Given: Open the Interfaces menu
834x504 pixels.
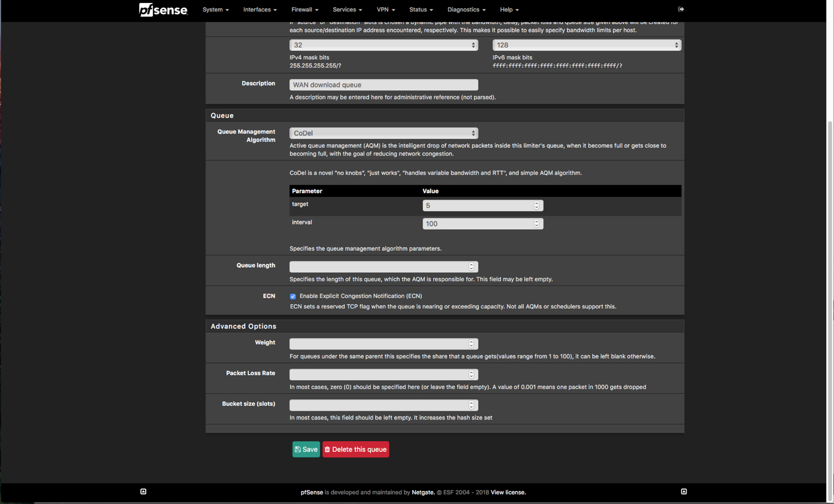Looking at the screenshot, I should click(x=259, y=10).
